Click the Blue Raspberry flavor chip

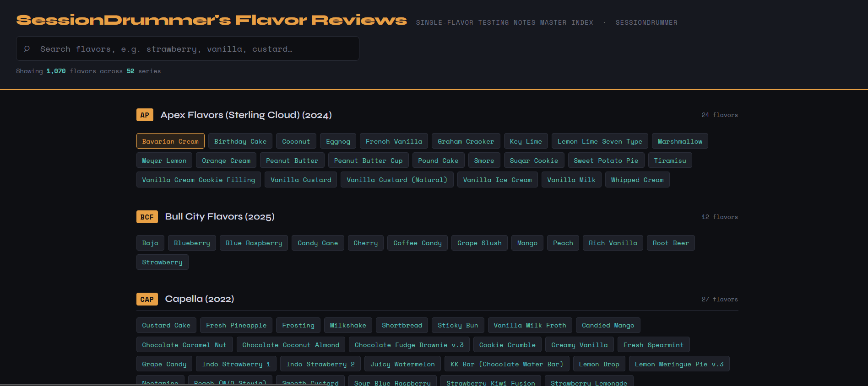click(254, 243)
